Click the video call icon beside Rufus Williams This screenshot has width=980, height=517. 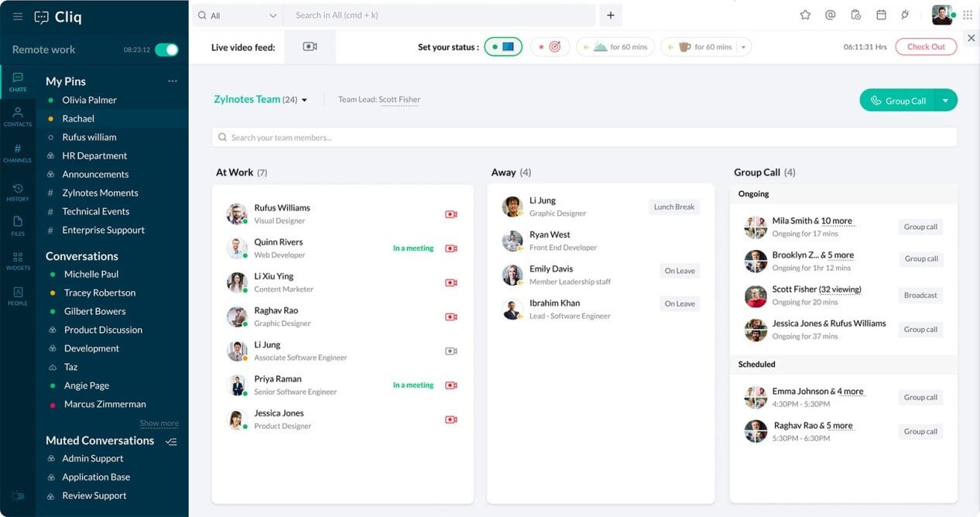[451, 214]
